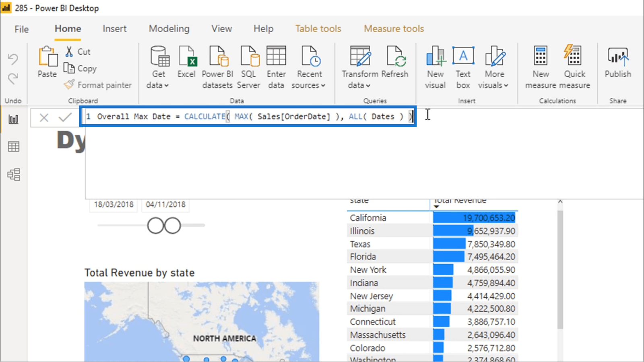Select the Michigan row
The width and height of the screenshot is (644, 362).
[x=432, y=309]
